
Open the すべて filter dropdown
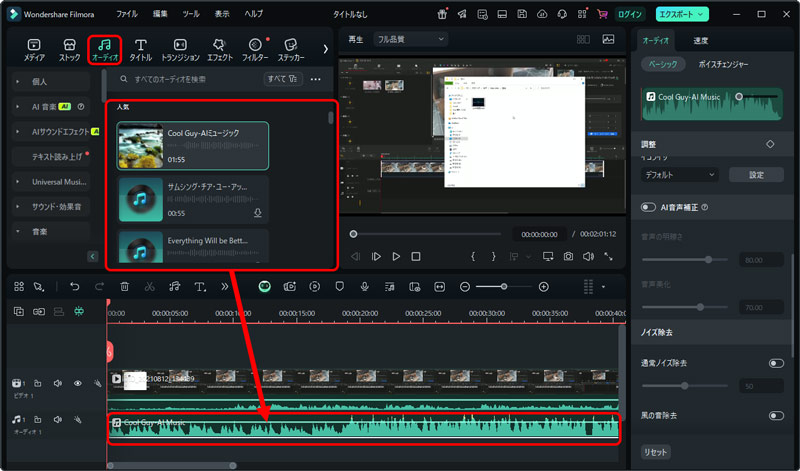(283, 79)
